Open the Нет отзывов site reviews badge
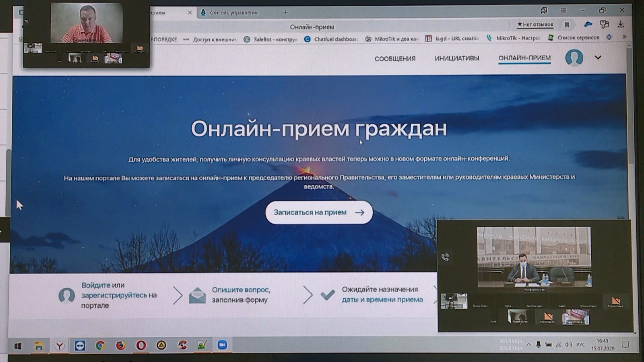Viewport: 644px width, 362px height. [x=535, y=25]
